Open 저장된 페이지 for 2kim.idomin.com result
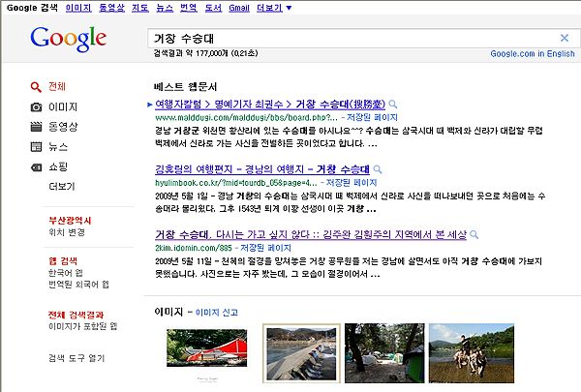This screenshot has height=392, width=581. click(x=265, y=248)
